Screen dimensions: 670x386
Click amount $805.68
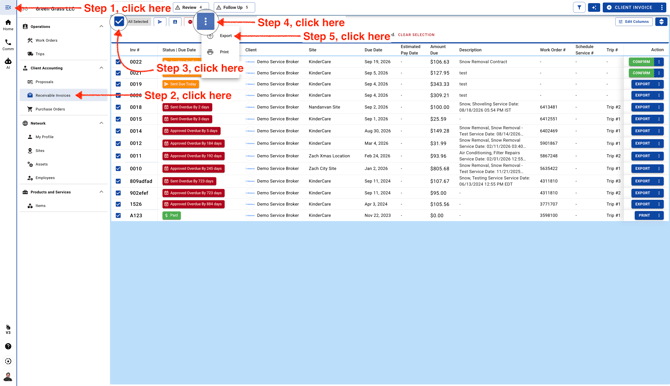click(x=440, y=168)
